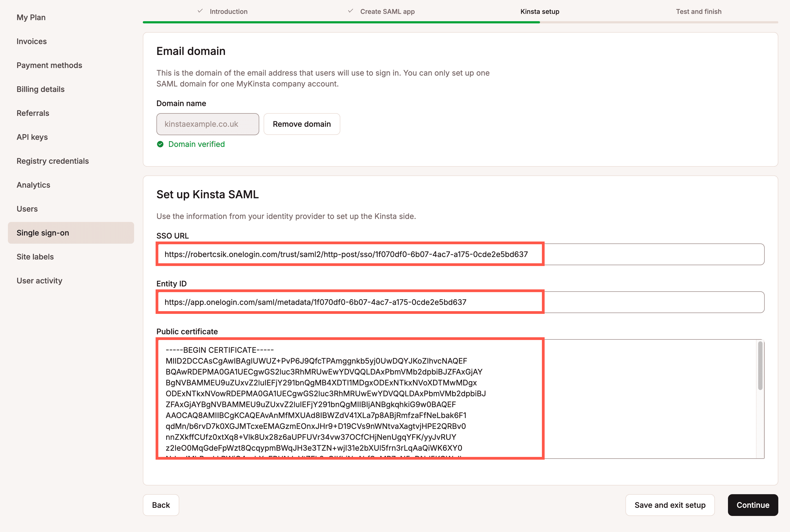
Task: Click the Remove domain button
Action: tap(301, 124)
